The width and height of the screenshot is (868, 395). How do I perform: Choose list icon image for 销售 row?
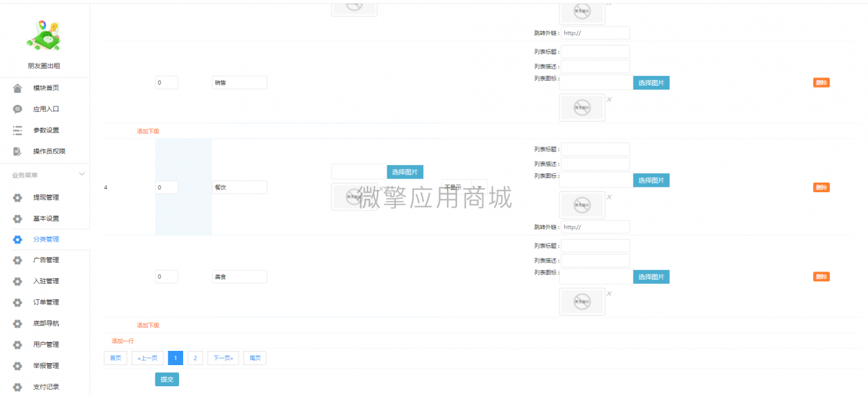(x=651, y=83)
